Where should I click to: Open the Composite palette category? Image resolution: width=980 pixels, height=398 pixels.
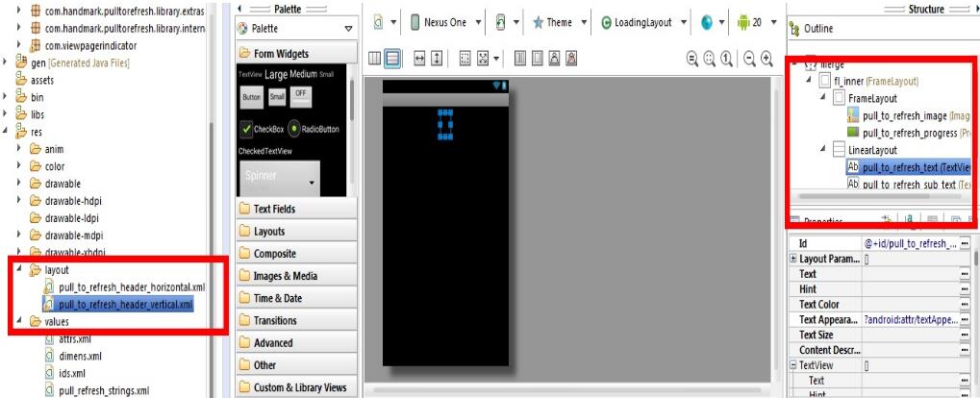297,254
